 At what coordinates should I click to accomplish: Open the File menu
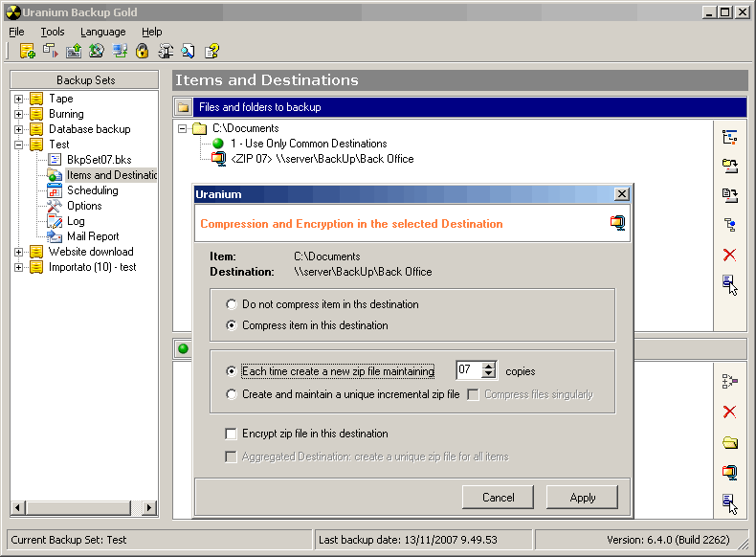click(16, 32)
